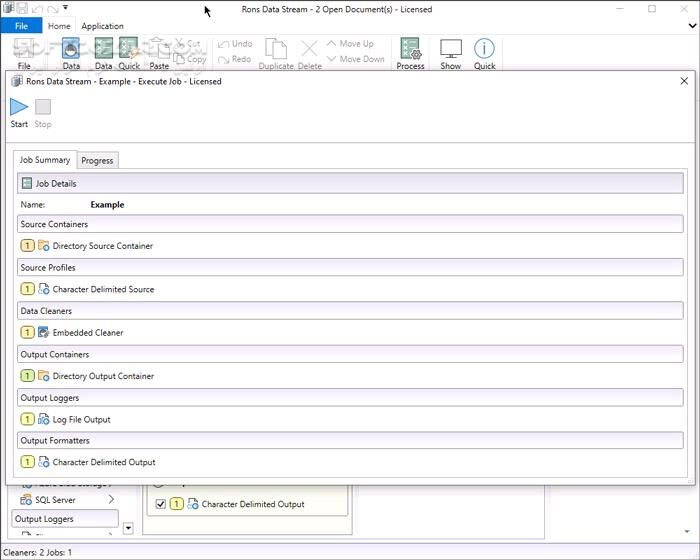Open the Quick Access Toolbar dropdown
Image resolution: width=700 pixels, height=560 pixels.
(x=65, y=8)
